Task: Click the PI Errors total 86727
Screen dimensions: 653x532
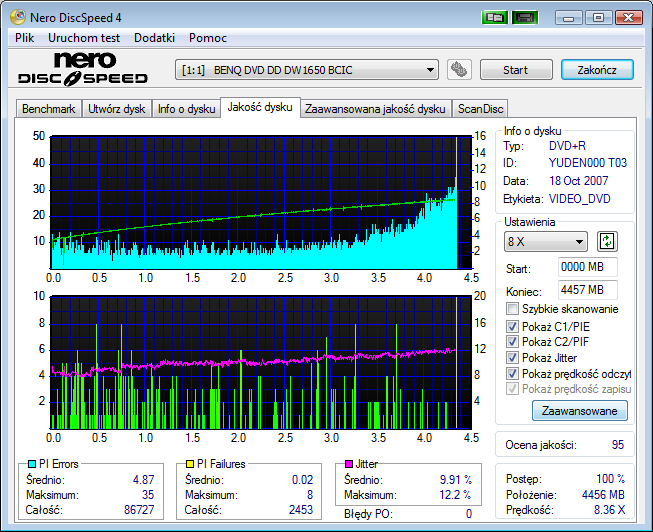Action: tap(139, 510)
